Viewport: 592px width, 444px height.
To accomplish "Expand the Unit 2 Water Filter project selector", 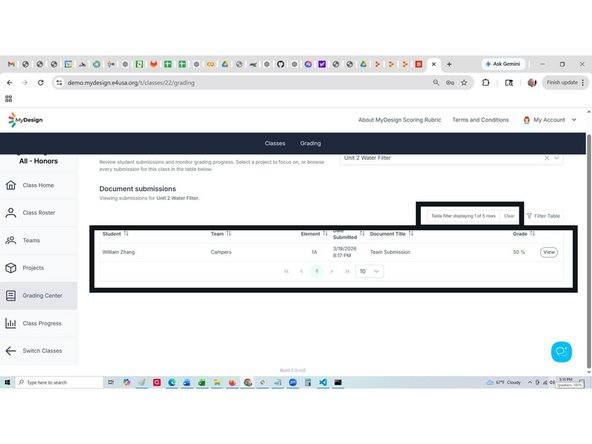I will coord(557,158).
